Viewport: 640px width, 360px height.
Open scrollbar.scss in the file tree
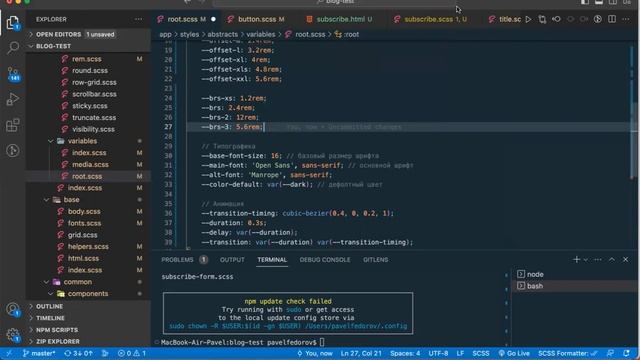tap(94, 94)
